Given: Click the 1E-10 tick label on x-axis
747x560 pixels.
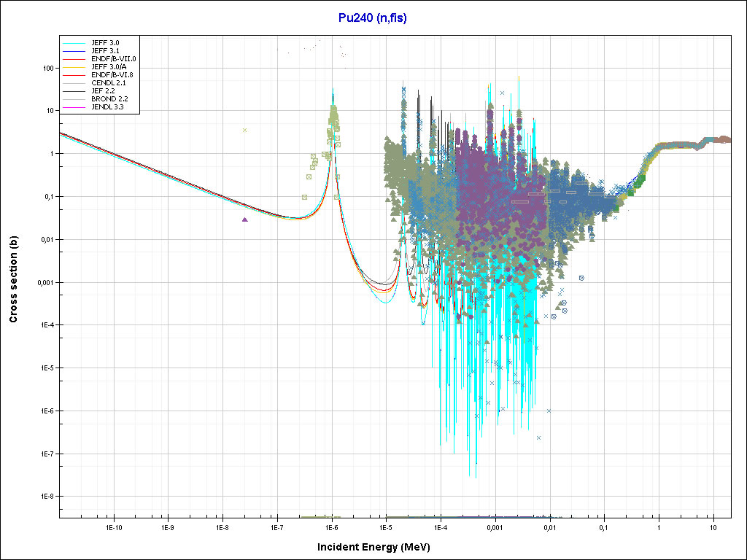Looking at the screenshot, I should click(x=112, y=526).
